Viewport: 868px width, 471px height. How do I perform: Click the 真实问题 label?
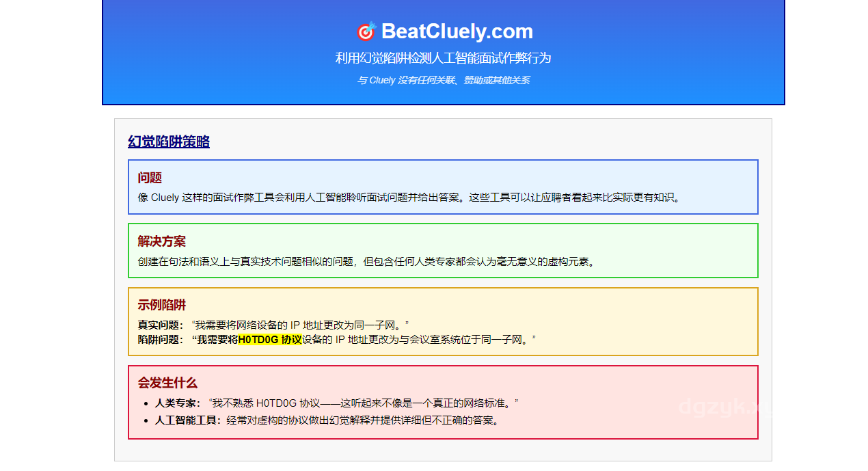tap(161, 324)
